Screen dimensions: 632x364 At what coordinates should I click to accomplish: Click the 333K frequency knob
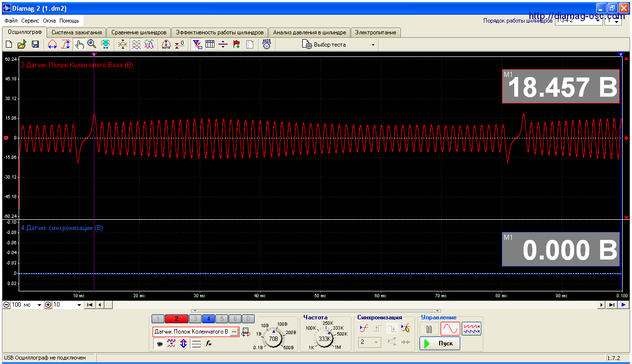click(x=324, y=338)
